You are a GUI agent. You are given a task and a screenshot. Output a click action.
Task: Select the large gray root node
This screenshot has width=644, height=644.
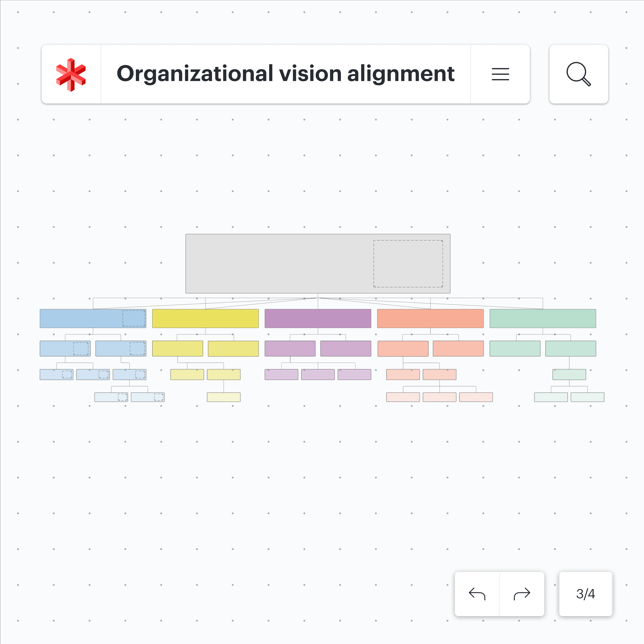(273, 264)
